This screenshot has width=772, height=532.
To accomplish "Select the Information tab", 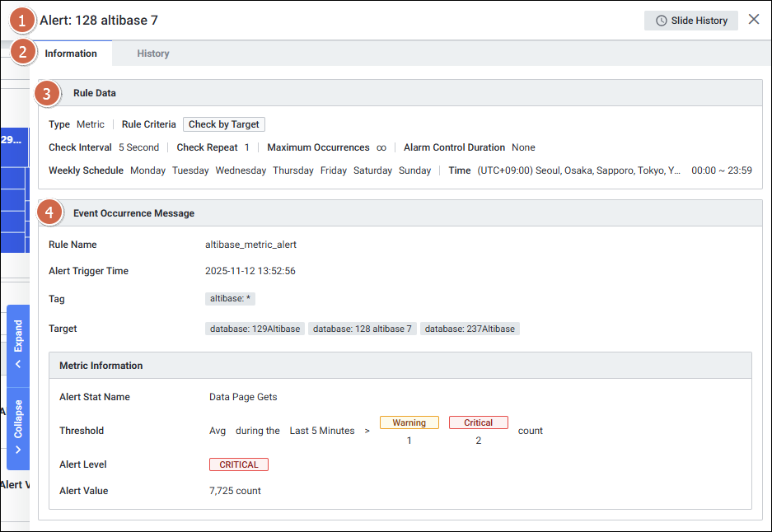I will 71,54.
